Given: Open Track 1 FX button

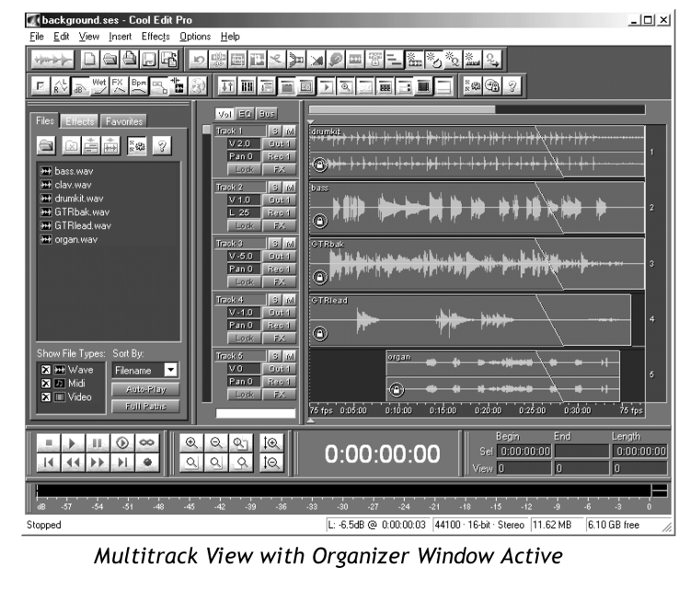Looking at the screenshot, I should 279,169.
